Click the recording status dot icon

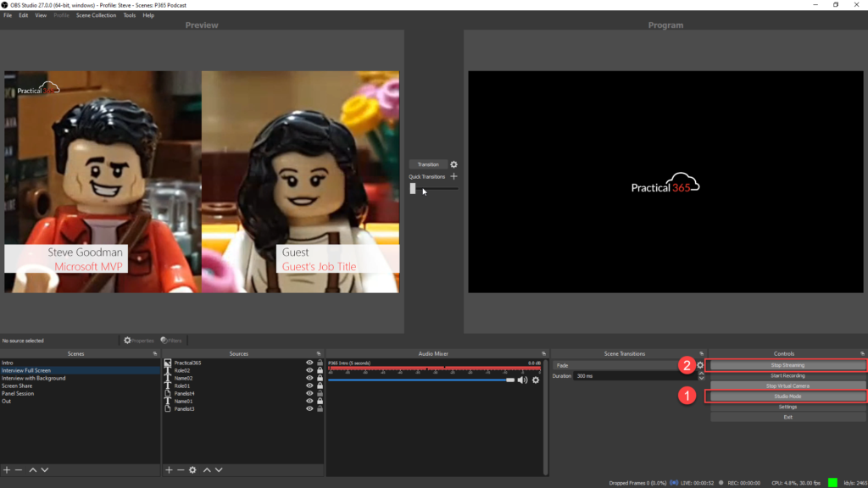[721, 483]
